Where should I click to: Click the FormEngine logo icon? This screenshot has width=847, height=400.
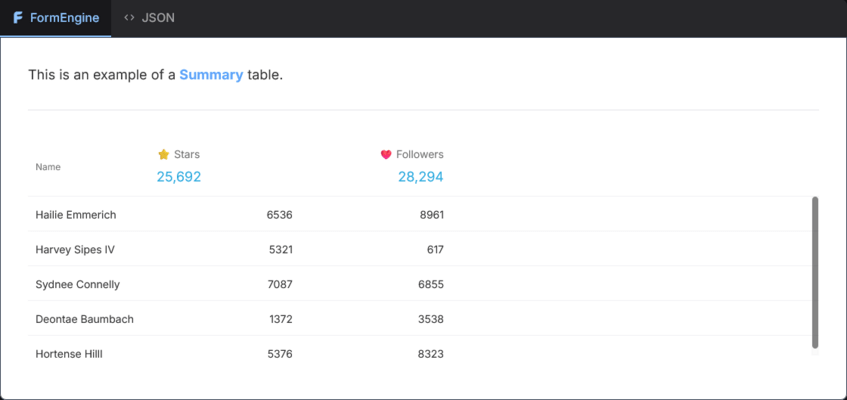pos(18,18)
